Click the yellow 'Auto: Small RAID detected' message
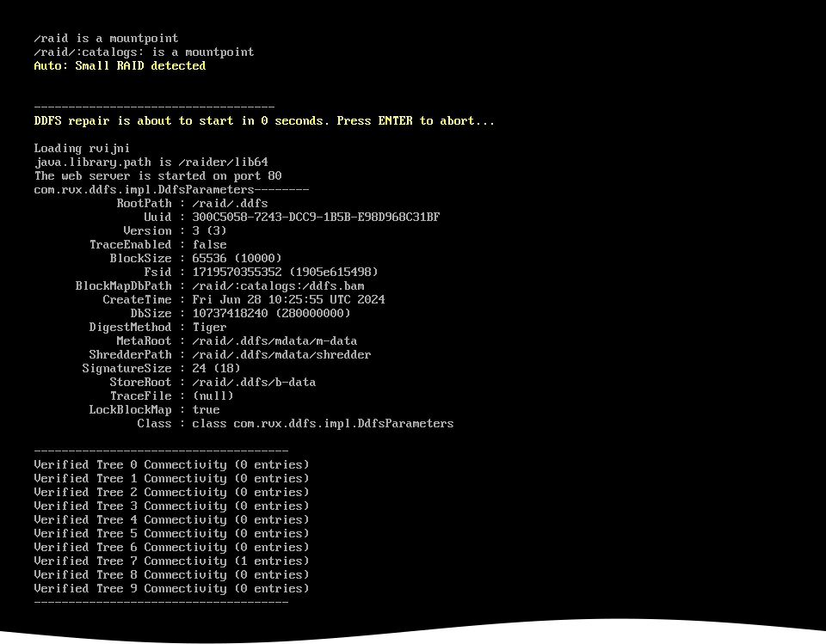 click(x=120, y=65)
